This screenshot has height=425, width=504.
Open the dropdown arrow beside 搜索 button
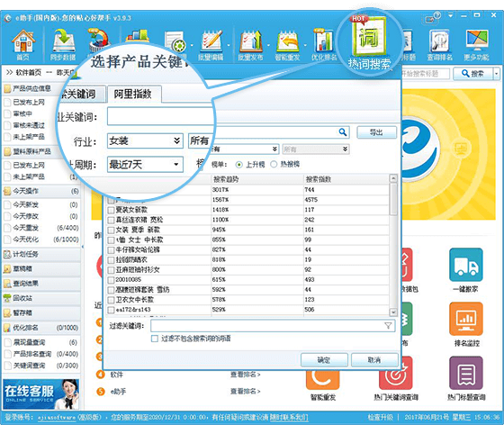(x=497, y=74)
